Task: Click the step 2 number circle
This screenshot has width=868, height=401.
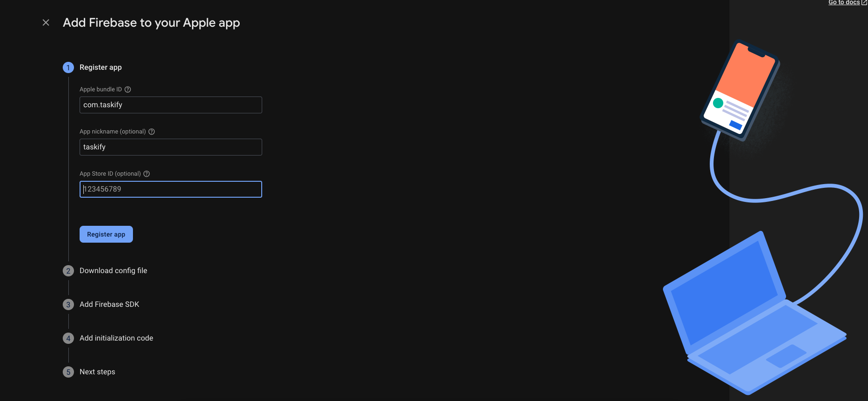Action: point(68,271)
